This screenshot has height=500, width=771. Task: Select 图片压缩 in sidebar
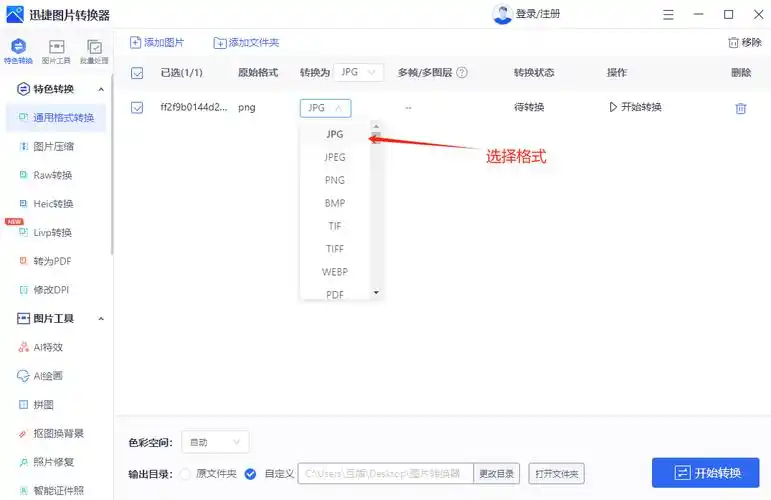(56, 147)
